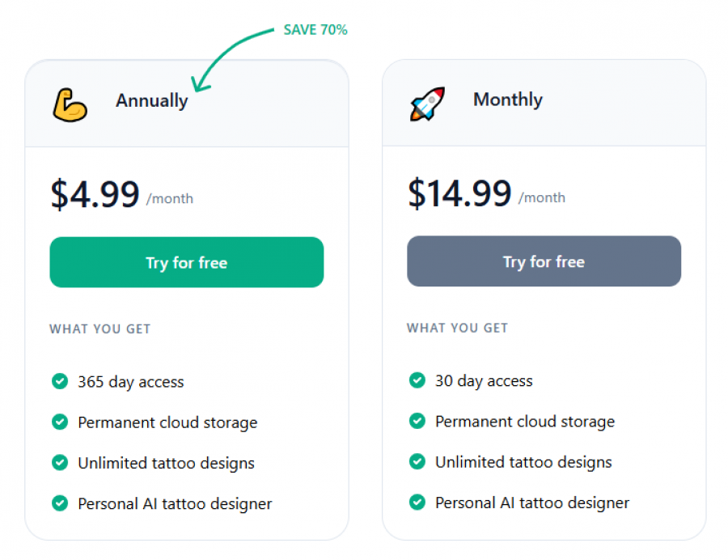
Task: Click the rocket icon on Monthly plan
Action: coord(427,104)
